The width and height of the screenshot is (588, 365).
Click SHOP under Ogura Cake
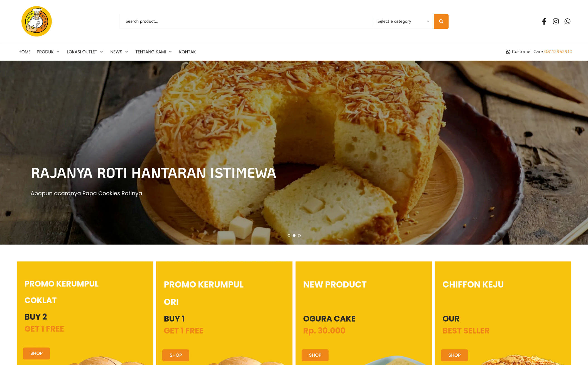pyautogui.click(x=315, y=355)
